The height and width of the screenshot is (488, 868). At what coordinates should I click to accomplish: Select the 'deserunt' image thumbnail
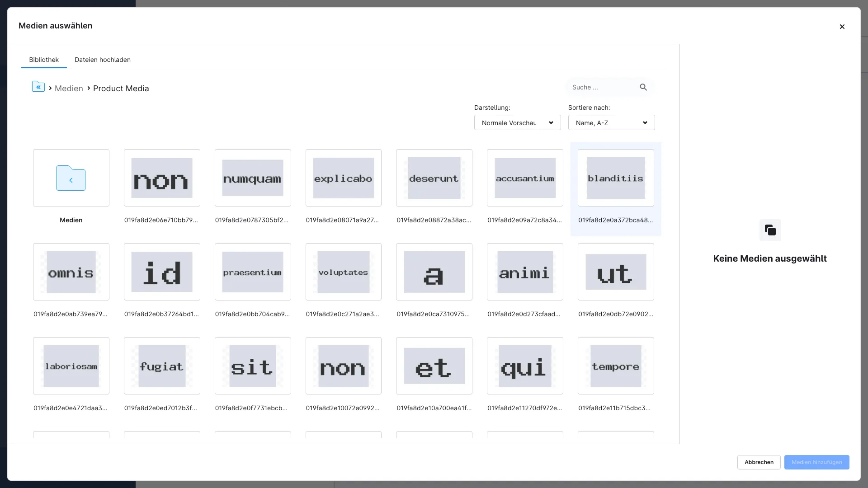[434, 178]
